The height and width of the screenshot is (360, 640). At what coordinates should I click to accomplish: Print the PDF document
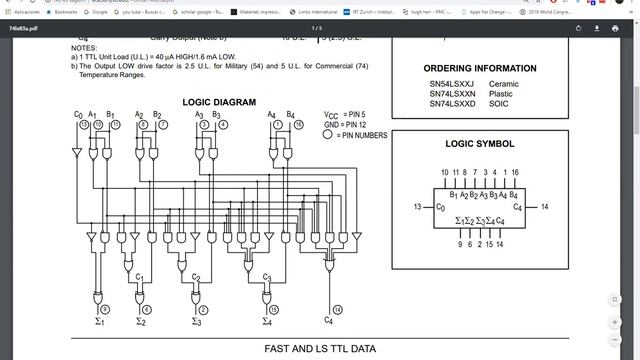(x=615, y=29)
